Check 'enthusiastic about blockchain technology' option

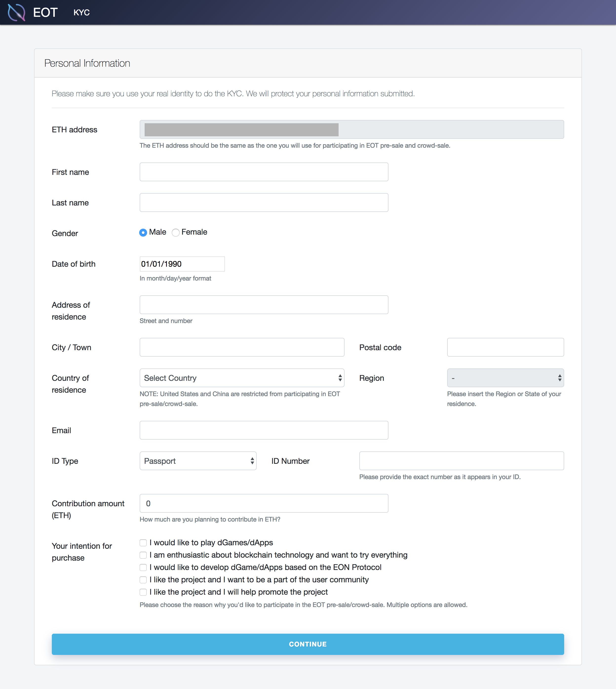coord(143,555)
